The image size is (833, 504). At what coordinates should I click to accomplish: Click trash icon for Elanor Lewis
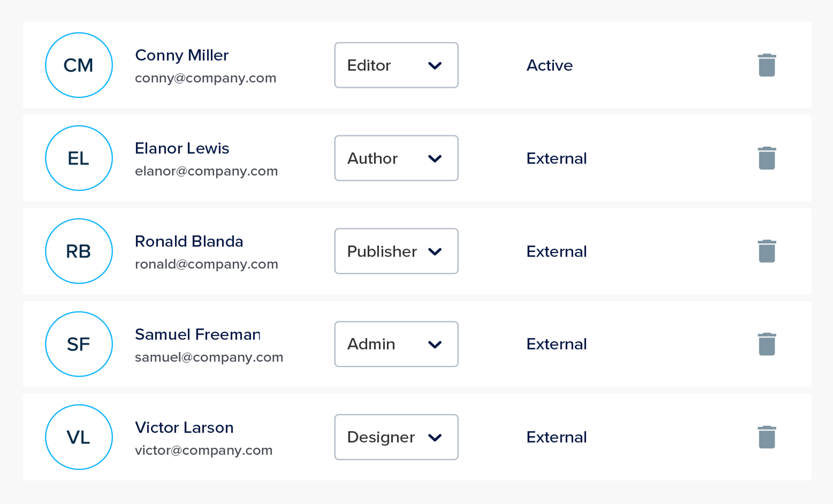coord(767,158)
